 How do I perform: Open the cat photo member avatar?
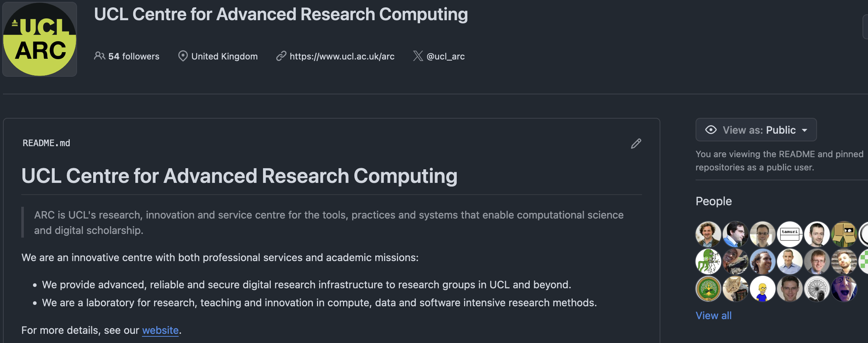pos(736,289)
